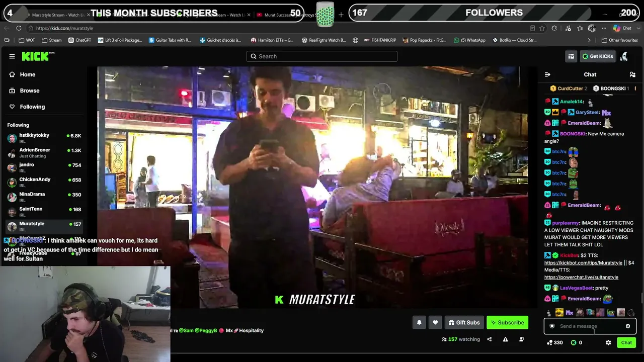Open the Guitar Tabs bookmark
This screenshot has height=362, width=644.
170,40
